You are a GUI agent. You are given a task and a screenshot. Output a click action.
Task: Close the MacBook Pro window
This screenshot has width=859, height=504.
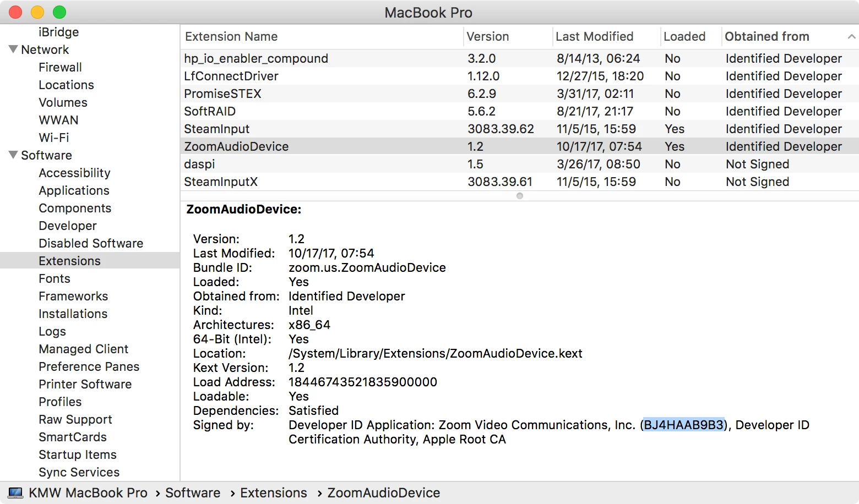tap(15, 12)
